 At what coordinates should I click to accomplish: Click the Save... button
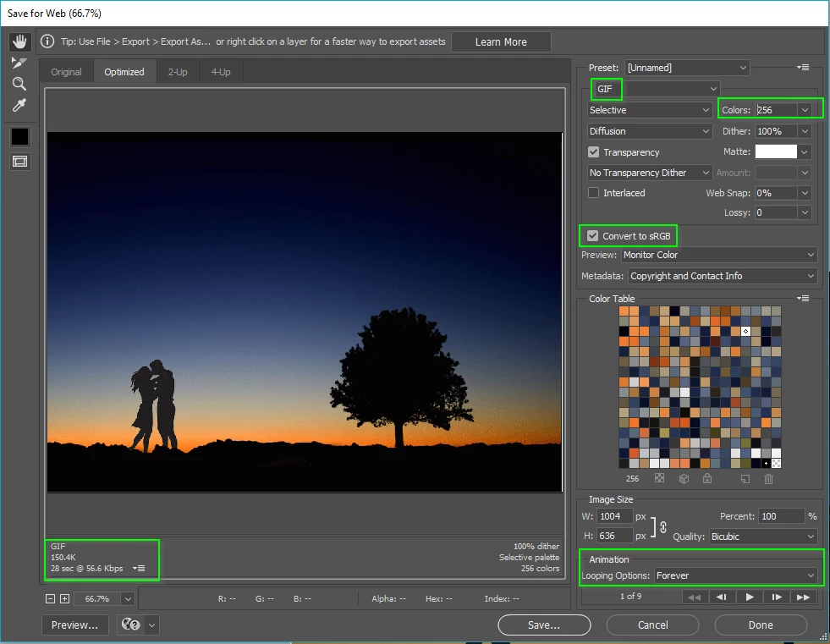(x=544, y=625)
